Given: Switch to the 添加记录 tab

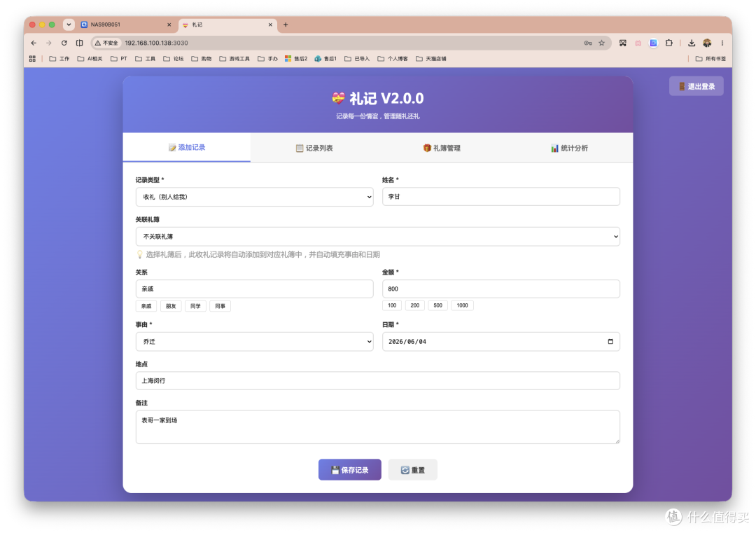Looking at the screenshot, I should (x=187, y=147).
